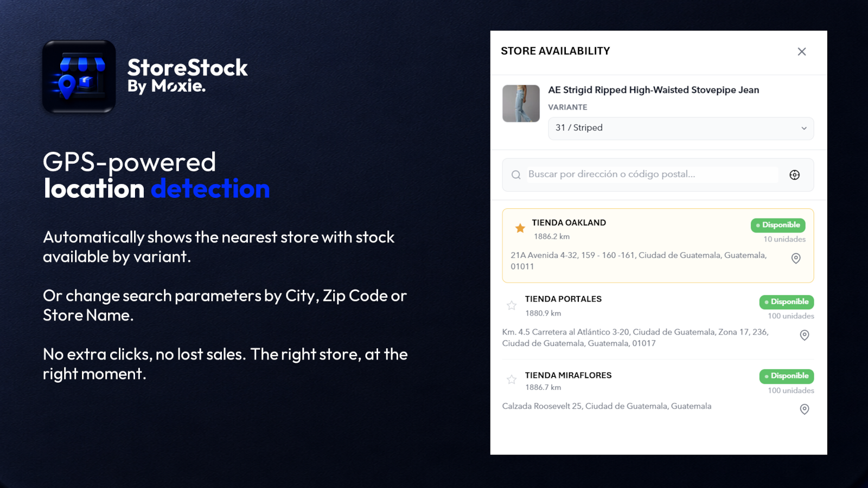The image size is (868, 488).
Task: Open map pin for Tienda Oakland
Action: pyautogui.click(x=796, y=259)
